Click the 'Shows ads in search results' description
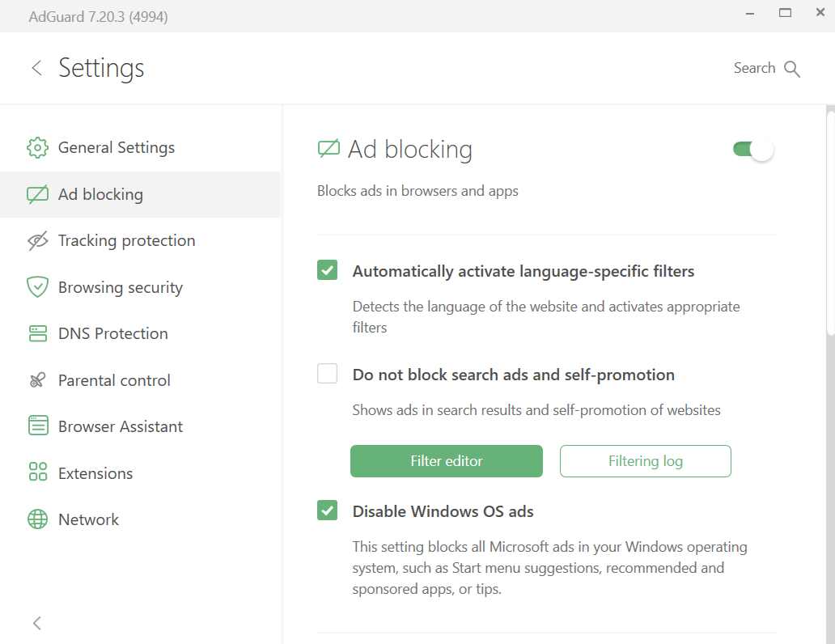The height and width of the screenshot is (644, 835). [x=536, y=410]
